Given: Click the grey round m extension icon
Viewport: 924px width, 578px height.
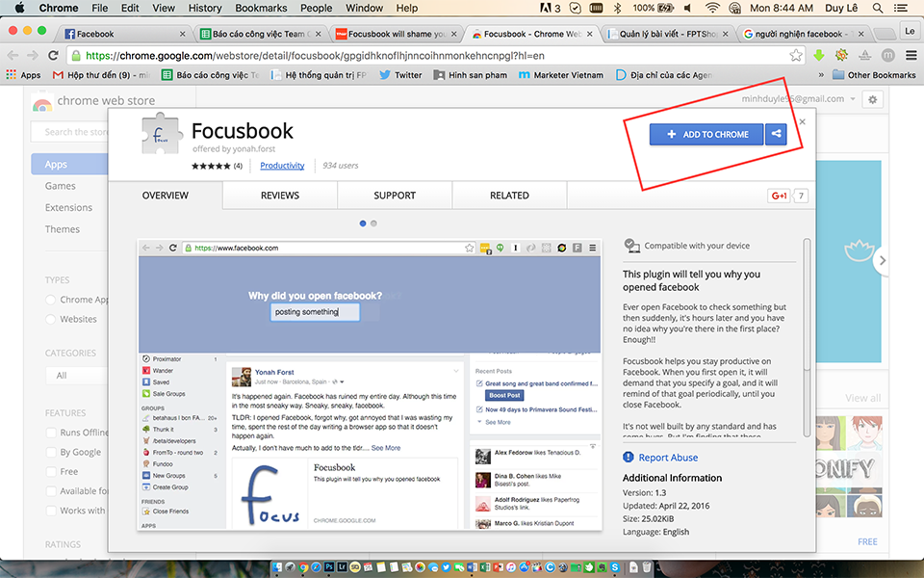Looking at the screenshot, I should pos(888,56).
